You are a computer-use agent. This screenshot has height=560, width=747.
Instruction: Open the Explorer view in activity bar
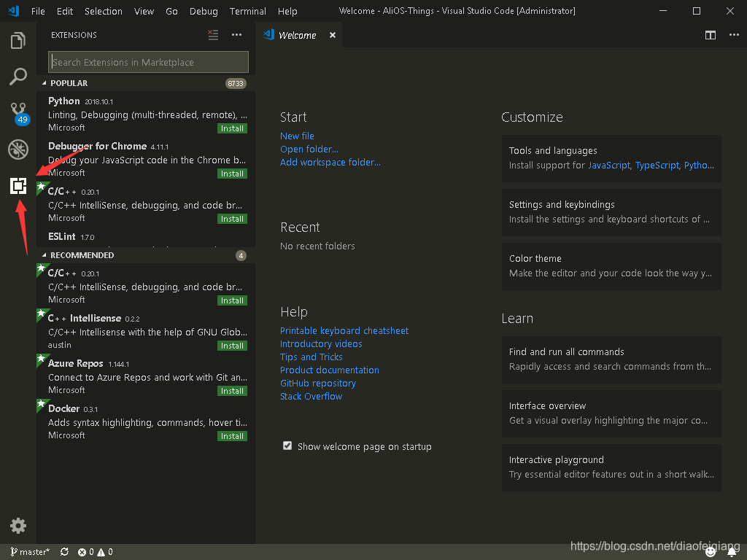(18, 41)
